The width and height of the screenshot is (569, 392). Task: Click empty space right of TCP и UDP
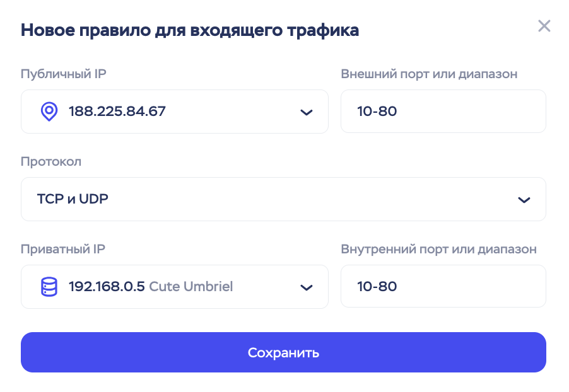coord(303,199)
